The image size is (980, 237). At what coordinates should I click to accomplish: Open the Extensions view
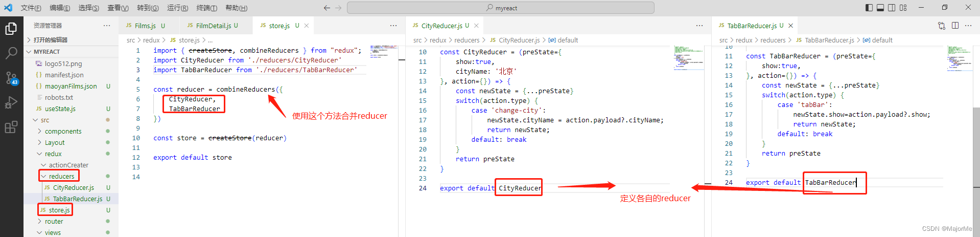[x=11, y=127]
